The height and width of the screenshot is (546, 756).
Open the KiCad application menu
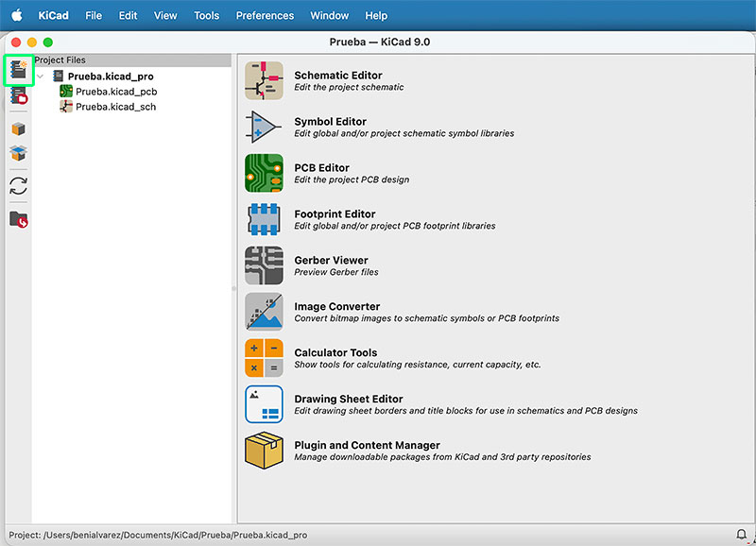tap(54, 15)
